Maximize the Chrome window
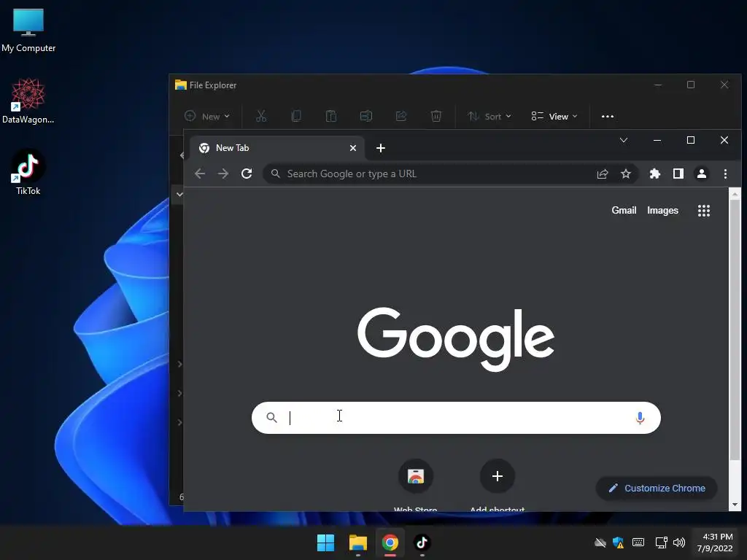This screenshot has width=747, height=560. click(x=690, y=140)
